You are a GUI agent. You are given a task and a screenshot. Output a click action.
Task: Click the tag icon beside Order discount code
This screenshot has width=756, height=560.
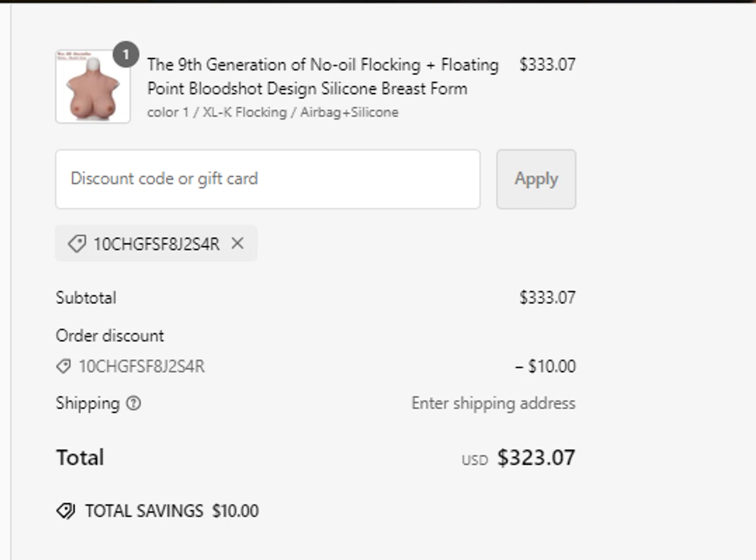click(64, 367)
